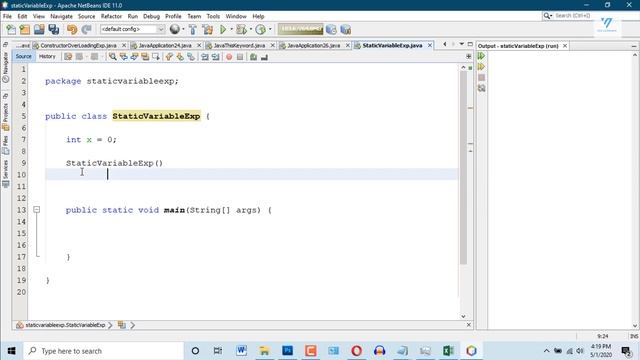640x360 pixels.
Task: Click the Stop icon in Output panel
Action: [x=482, y=78]
